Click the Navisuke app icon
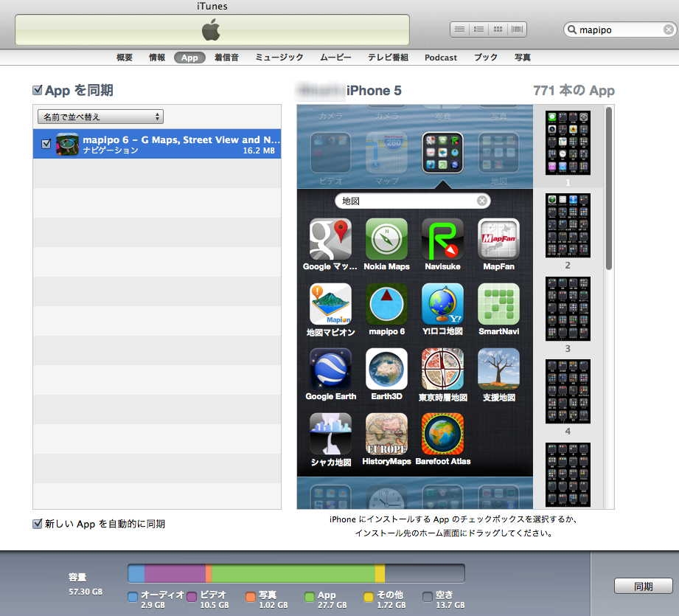This screenshot has height=616, width=679. click(x=442, y=239)
